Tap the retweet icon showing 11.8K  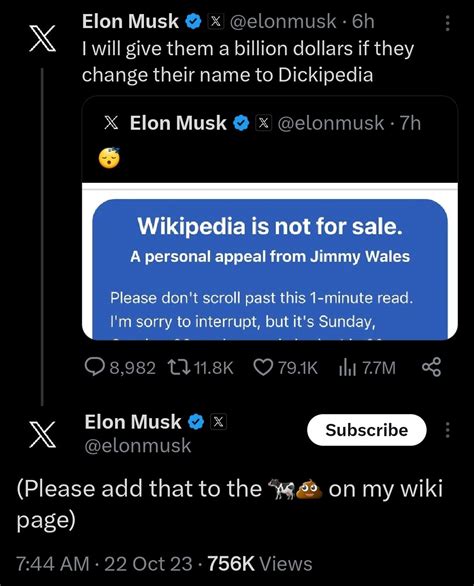click(179, 367)
